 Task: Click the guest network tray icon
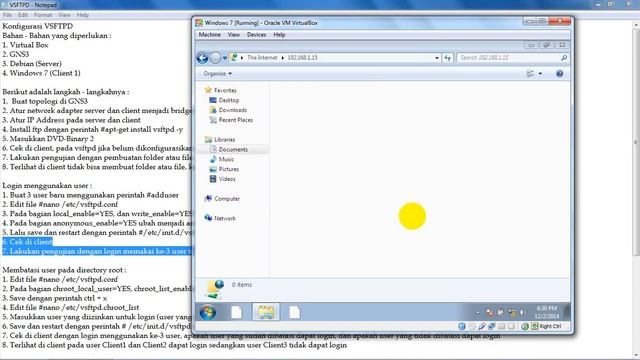pyautogui.click(x=511, y=313)
